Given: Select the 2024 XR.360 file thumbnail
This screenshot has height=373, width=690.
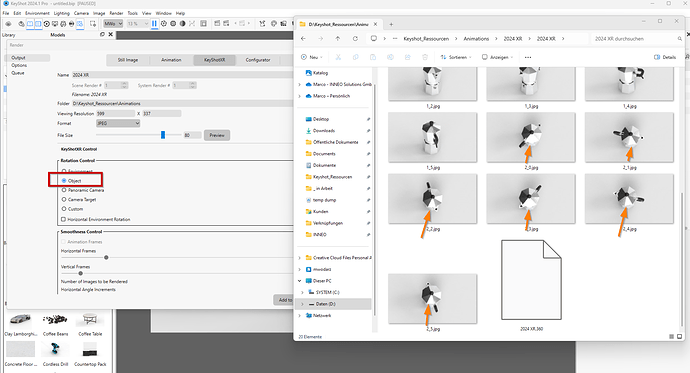Looking at the screenshot, I should [531, 280].
